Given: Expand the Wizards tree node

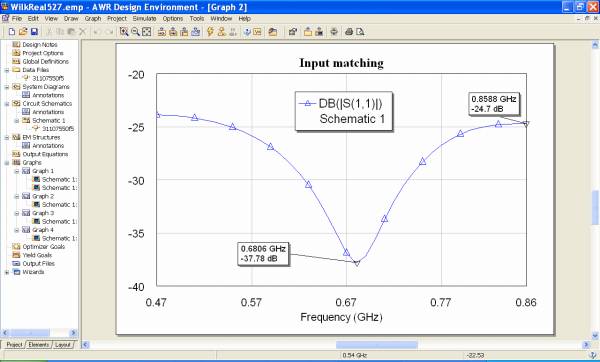Looking at the screenshot, I should pos(7,272).
